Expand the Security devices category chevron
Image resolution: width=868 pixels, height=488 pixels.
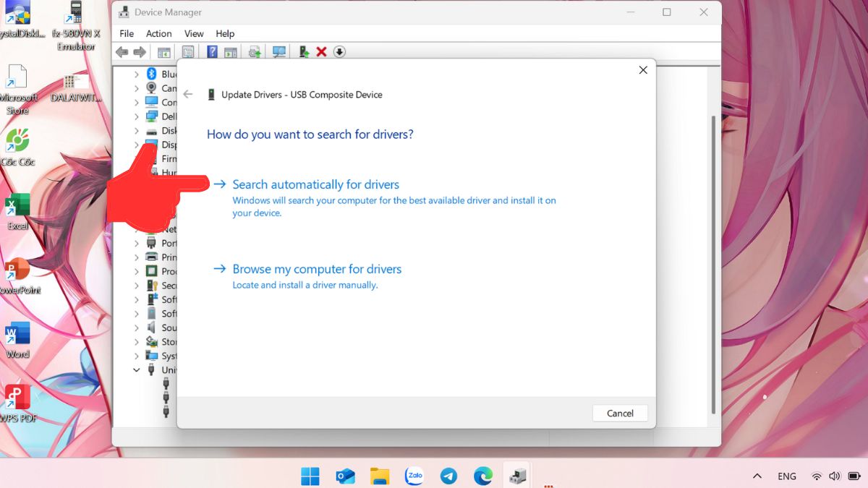tap(136, 285)
